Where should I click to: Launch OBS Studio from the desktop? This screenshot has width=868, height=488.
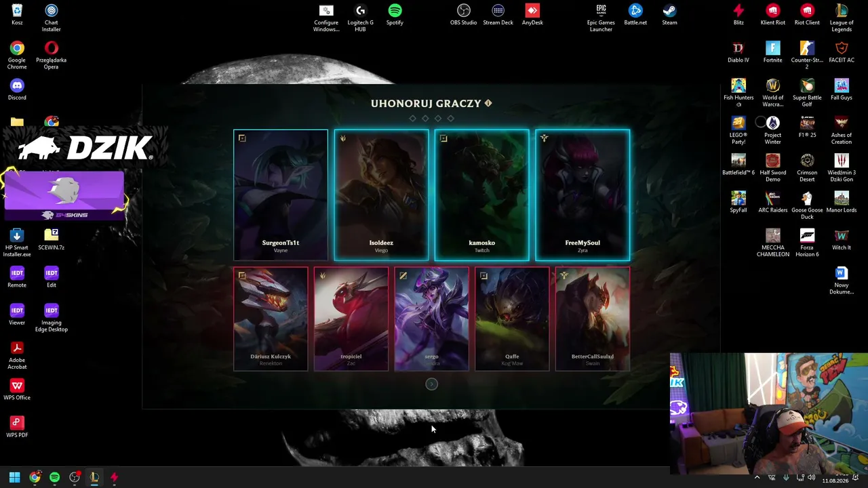464,14
